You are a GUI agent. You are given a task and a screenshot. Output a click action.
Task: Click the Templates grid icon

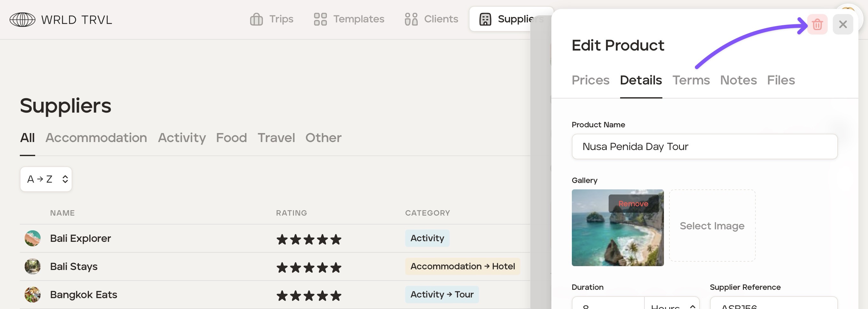[320, 19]
